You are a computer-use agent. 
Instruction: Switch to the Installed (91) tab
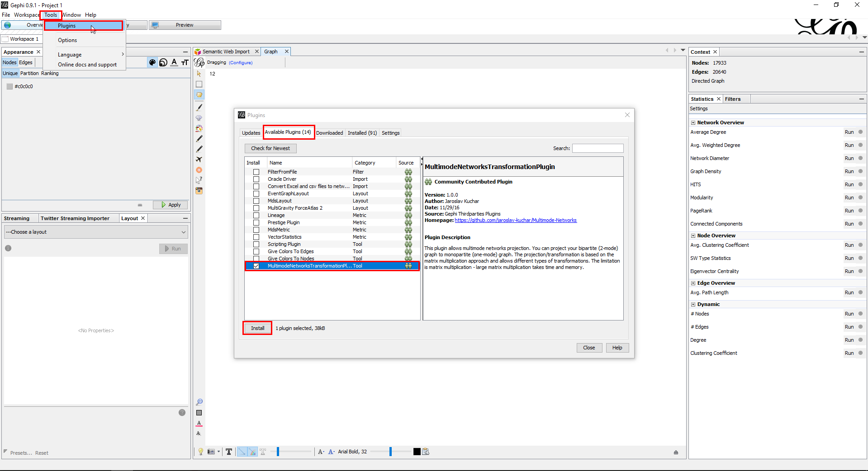[362, 133]
